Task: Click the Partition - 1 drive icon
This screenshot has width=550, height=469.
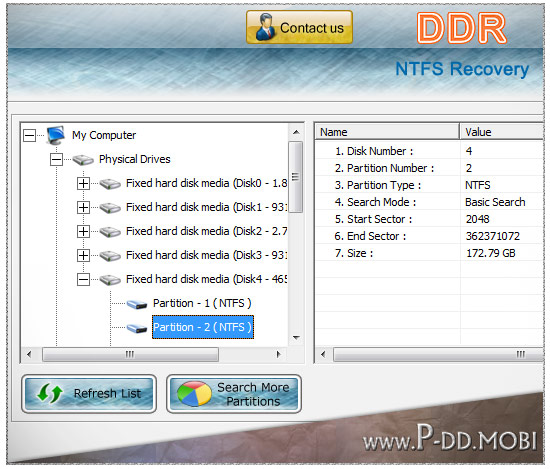Action: [x=137, y=304]
